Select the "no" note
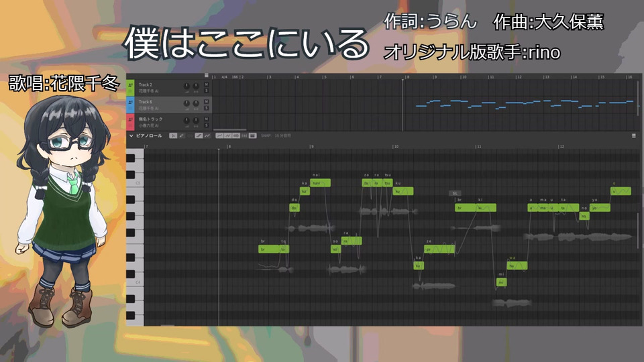This screenshot has width=644, height=362. pos(584,217)
